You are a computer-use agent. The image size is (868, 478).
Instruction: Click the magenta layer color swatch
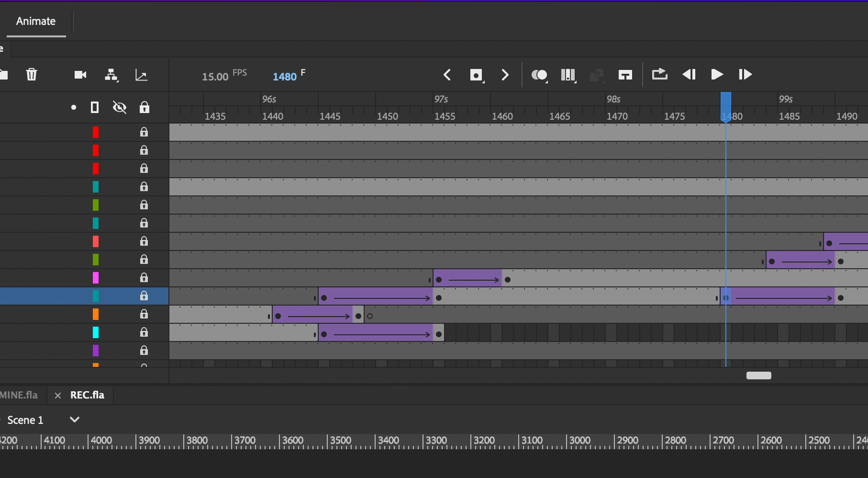coord(96,278)
